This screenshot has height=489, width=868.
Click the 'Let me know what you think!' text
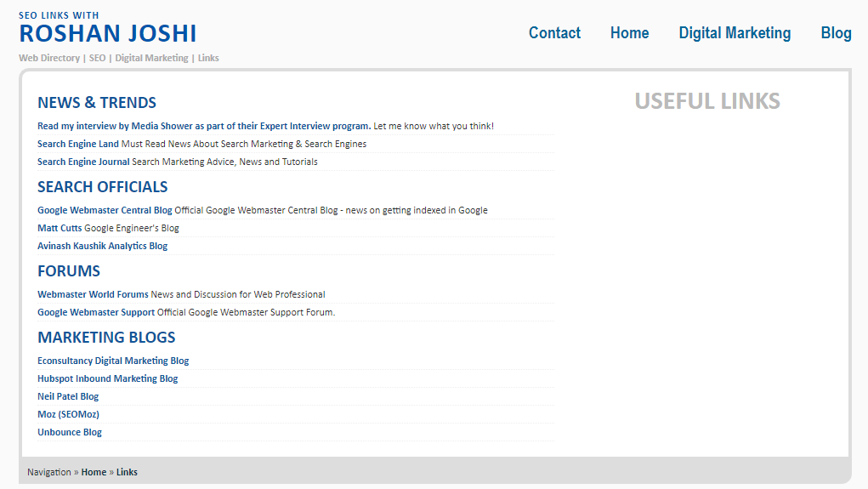coord(434,126)
